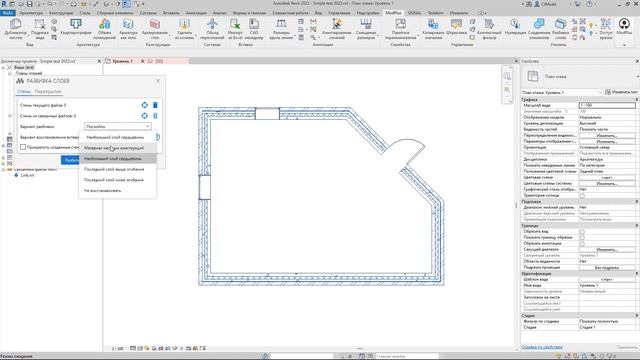Click the Копировать значения icon
Screen dimensions: 640x360
pyautogui.click(x=433, y=24)
